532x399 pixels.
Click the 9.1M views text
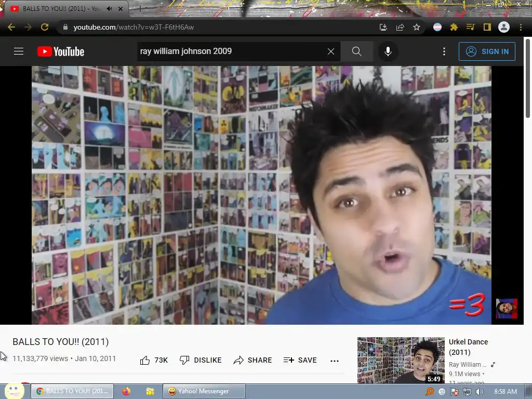464,374
